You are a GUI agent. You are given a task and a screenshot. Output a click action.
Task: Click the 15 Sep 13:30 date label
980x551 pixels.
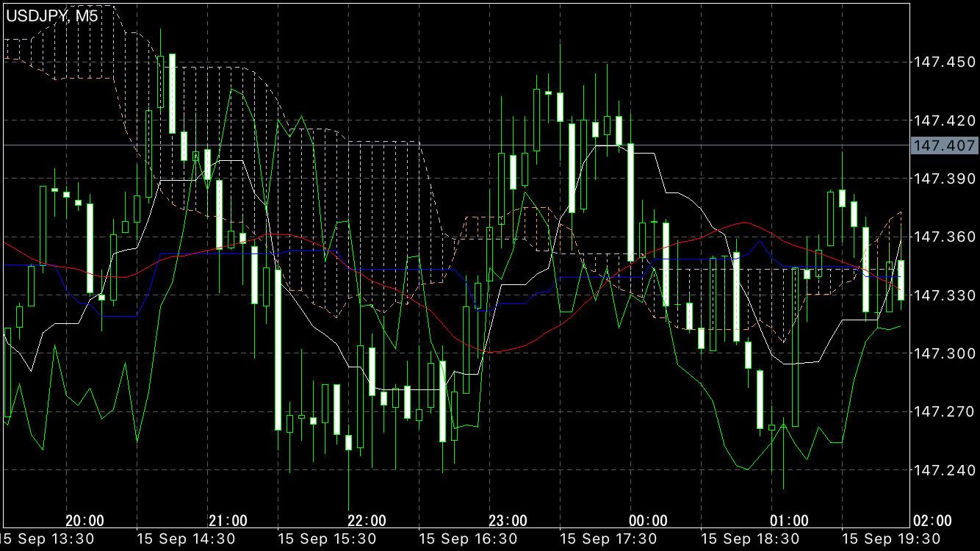(x=48, y=539)
